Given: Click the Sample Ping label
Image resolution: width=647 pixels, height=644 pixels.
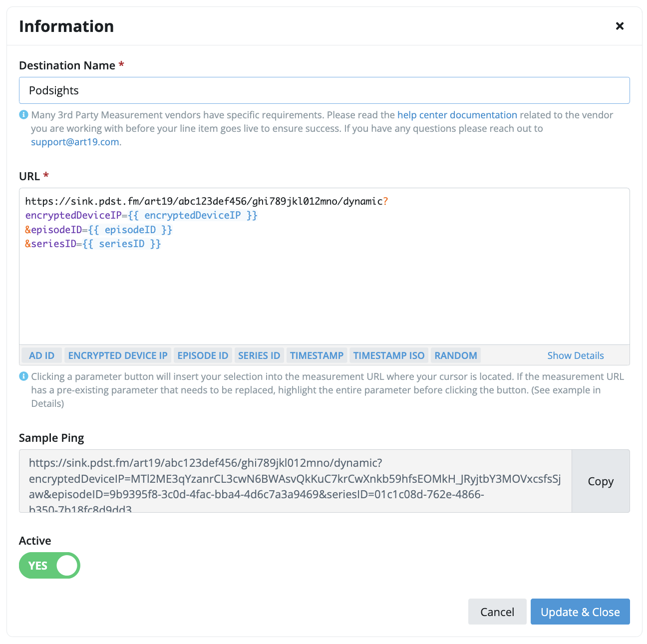Looking at the screenshot, I should click(x=51, y=438).
